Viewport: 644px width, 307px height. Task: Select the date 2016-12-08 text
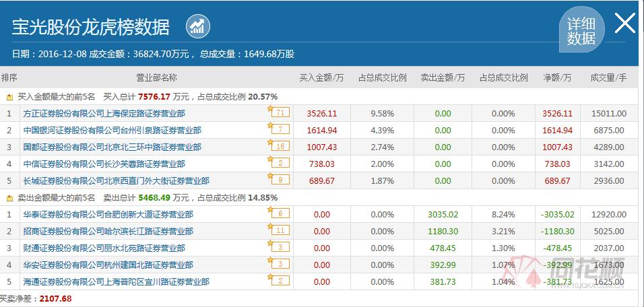point(62,54)
